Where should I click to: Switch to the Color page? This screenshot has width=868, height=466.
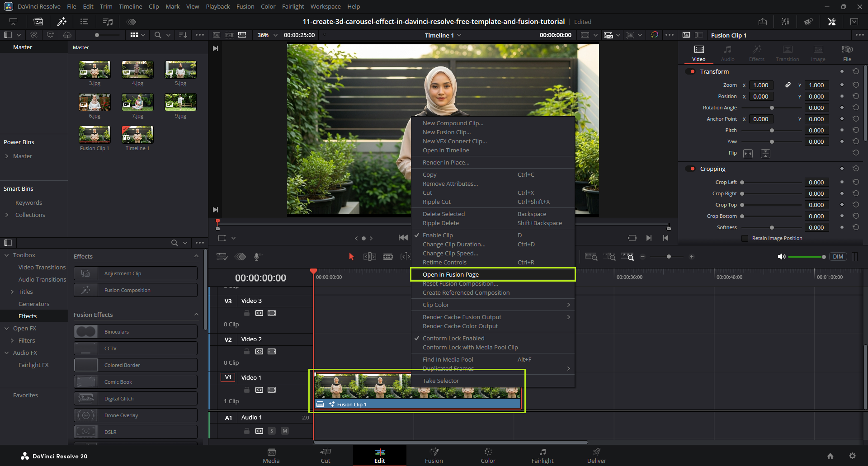[x=488, y=455]
